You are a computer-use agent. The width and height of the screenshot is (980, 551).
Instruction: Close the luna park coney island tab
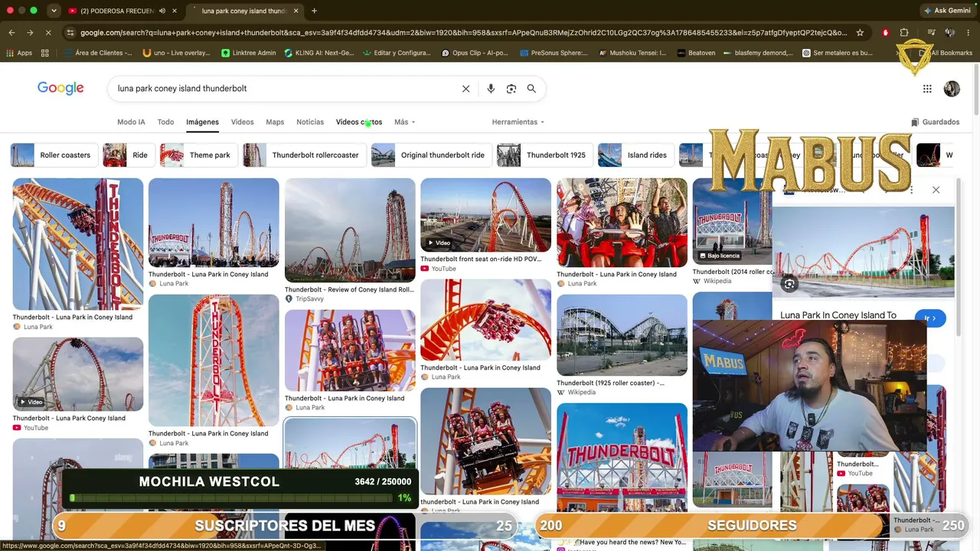pyautogui.click(x=296, y=11)
